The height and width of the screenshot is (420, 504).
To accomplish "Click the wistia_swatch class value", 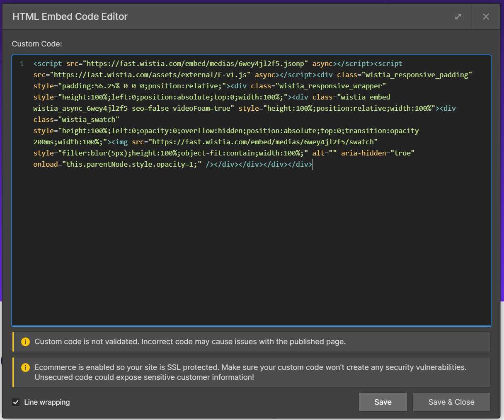I will 90,119.
